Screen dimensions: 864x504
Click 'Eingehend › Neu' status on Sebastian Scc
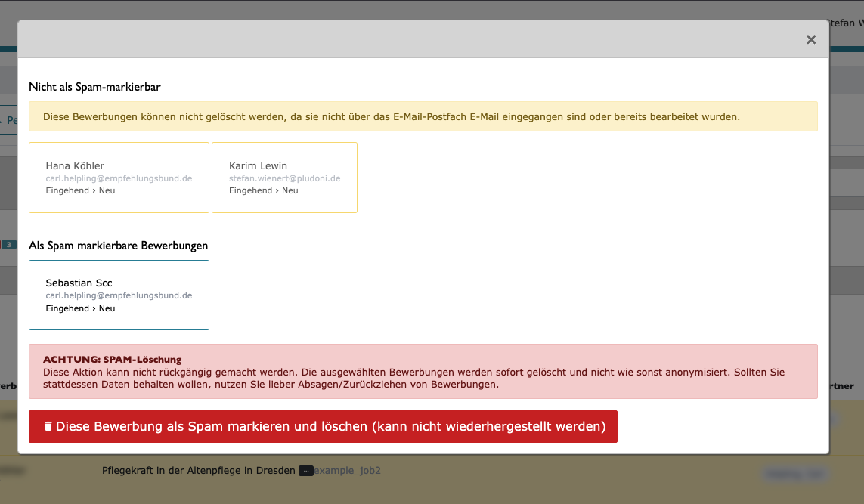(x=80, y=308)
